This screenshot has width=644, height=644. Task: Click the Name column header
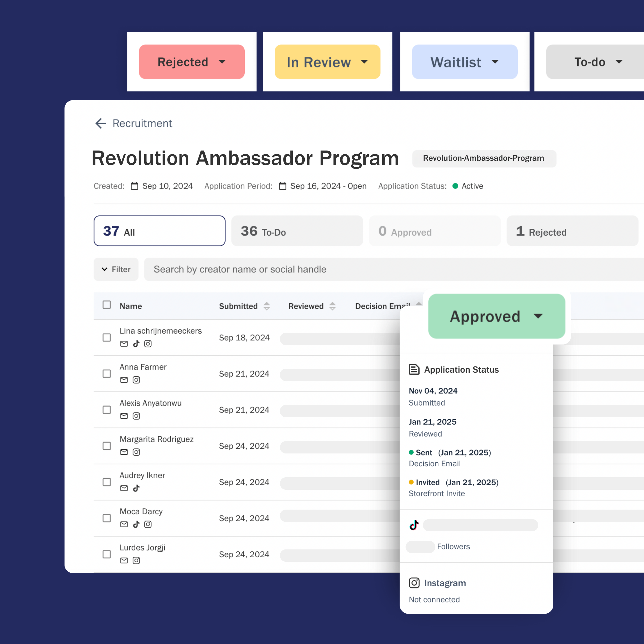[x=131, y=306]
